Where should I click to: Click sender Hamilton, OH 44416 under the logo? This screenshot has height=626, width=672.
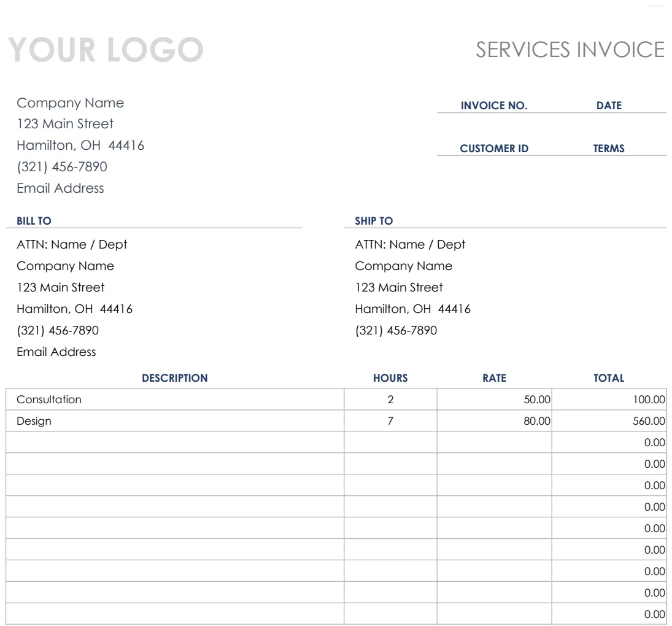click(80, 145)
